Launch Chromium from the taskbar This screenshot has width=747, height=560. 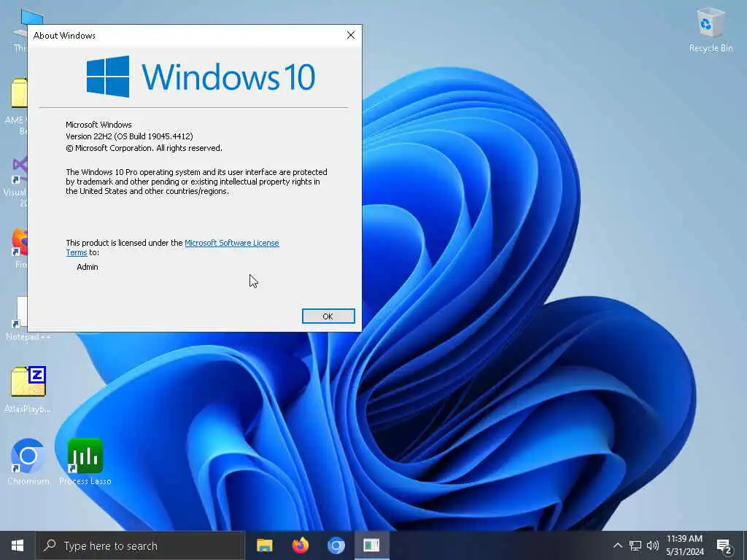(x=336, y=545)
